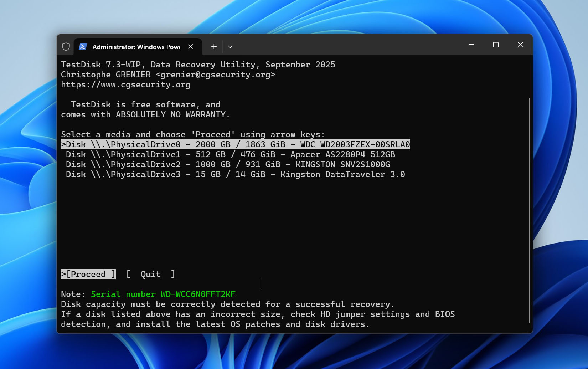This screenshot has width=588, height=369.
Task: Click the https://www.cgsecurity.org URL
Action: pyautogui.click(x=125, y=85)
